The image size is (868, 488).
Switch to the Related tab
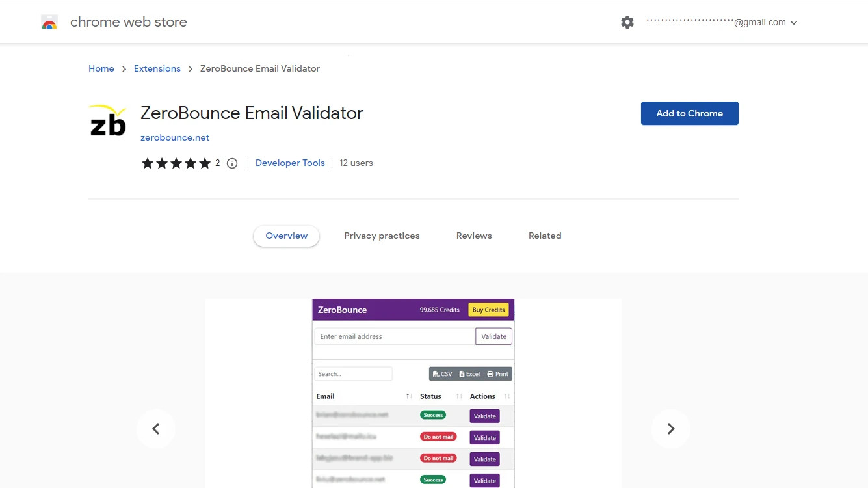(544, 236)
